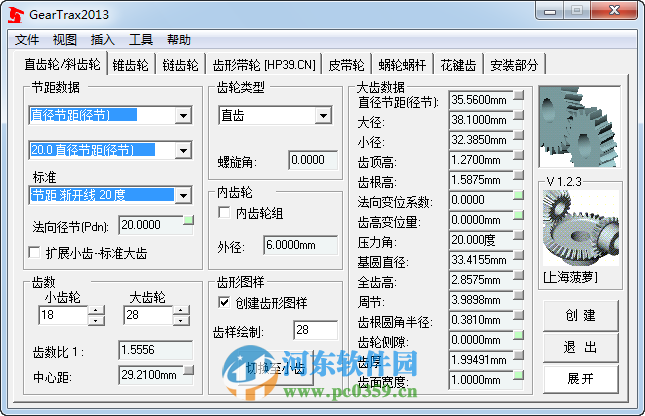
Task: Open the 视图 menu
Action: (65, 40)
